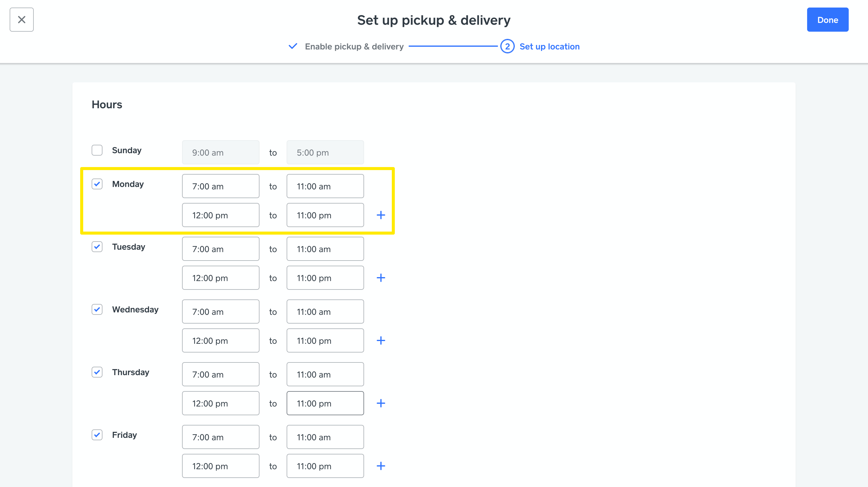The height and width of the screenshot is (487, 868).
Task: Open Thursday's 11:00 pm end time field
Action: (x=325, y=403)
